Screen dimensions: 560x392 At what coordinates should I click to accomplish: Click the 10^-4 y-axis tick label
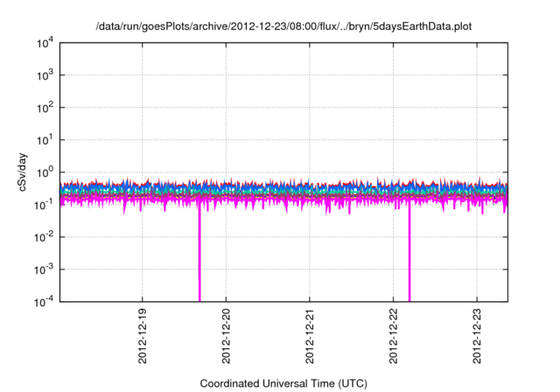(44, 303)
